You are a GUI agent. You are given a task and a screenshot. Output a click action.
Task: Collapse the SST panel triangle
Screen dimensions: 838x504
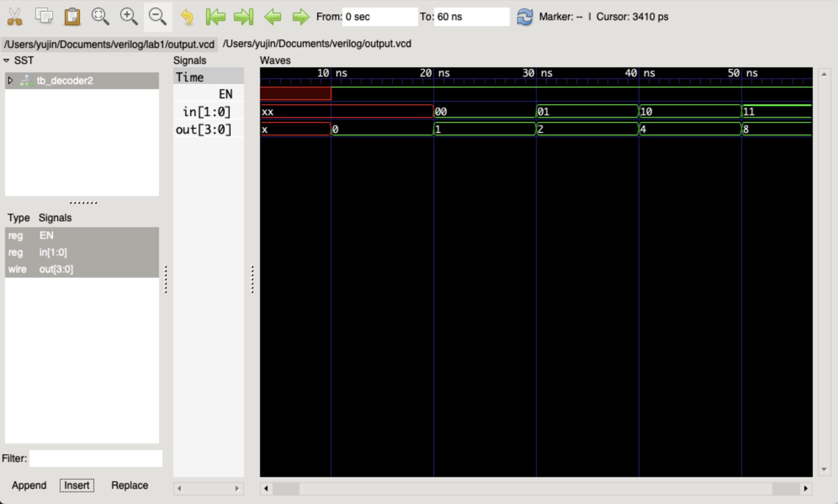6,61
